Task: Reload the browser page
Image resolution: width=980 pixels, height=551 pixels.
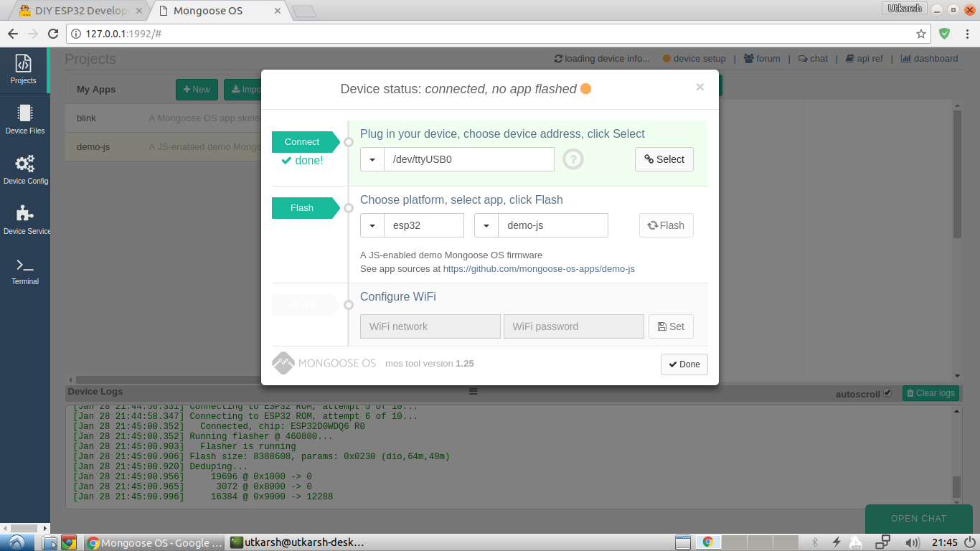Action: (52, 34)
